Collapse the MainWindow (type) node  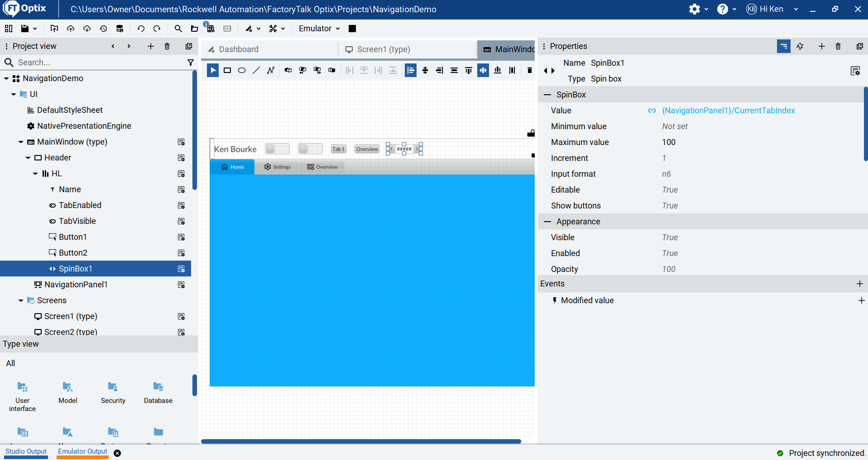pos(21,142)
